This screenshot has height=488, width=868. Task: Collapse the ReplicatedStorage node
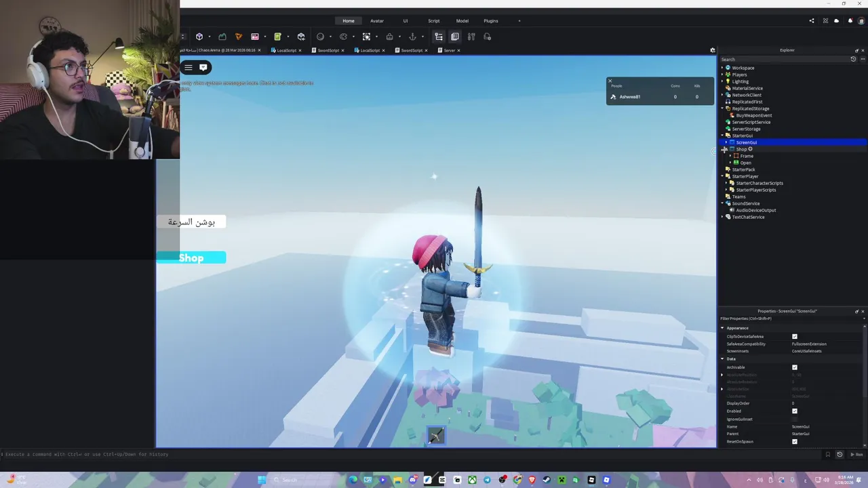click(x=722, y=108)
